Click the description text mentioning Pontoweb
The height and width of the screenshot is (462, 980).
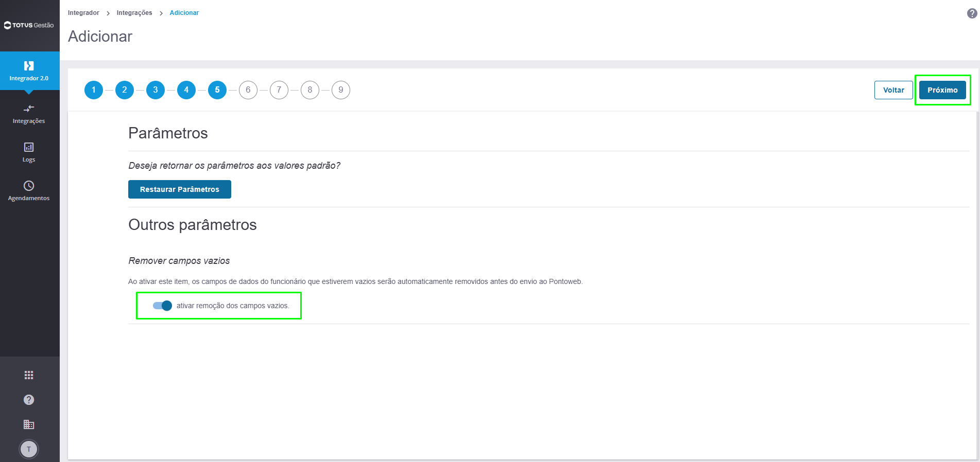click(x=355, y=281)
